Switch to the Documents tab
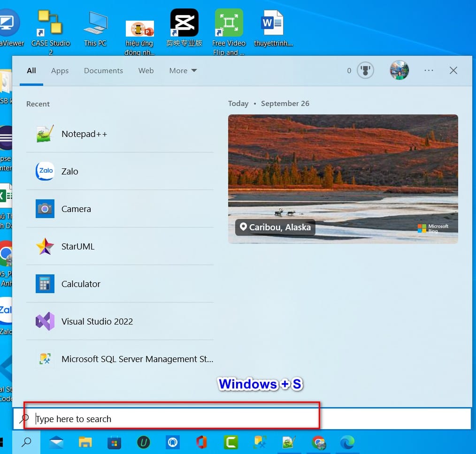 [104, 71]
